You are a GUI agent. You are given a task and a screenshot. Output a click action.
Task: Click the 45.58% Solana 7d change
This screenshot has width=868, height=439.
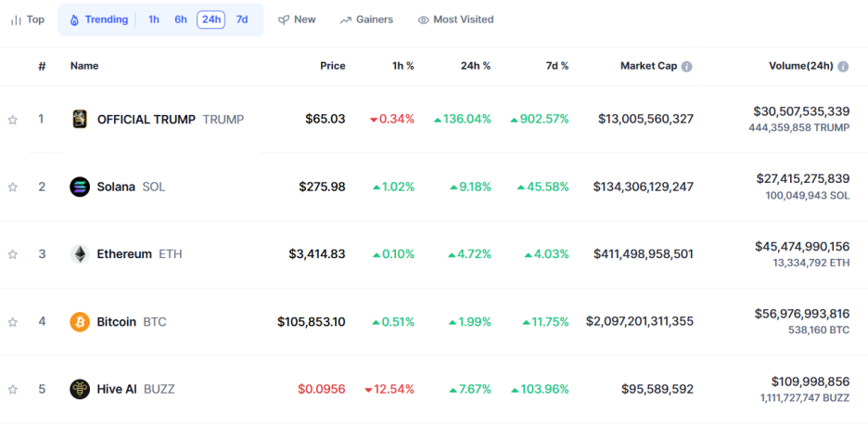tap(543, 187)
